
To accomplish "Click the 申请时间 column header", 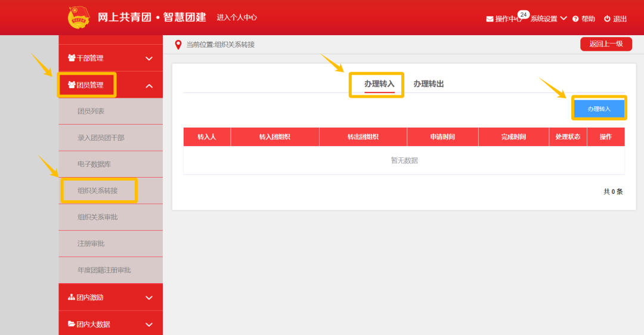I will click(442, 137).
